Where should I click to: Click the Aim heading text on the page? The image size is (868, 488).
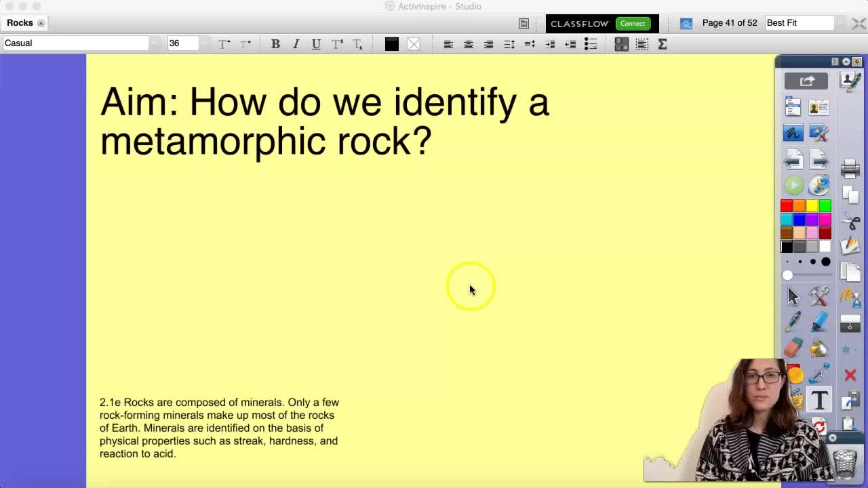point(324,121)
